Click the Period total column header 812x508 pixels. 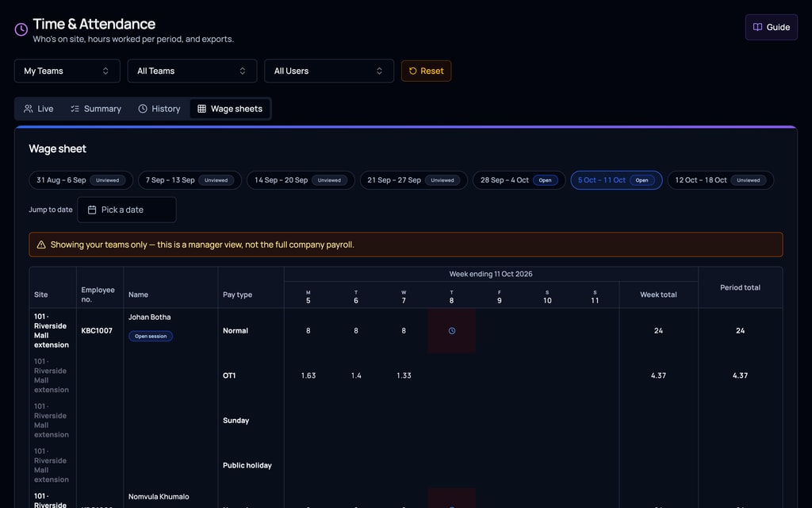(740, 287)
